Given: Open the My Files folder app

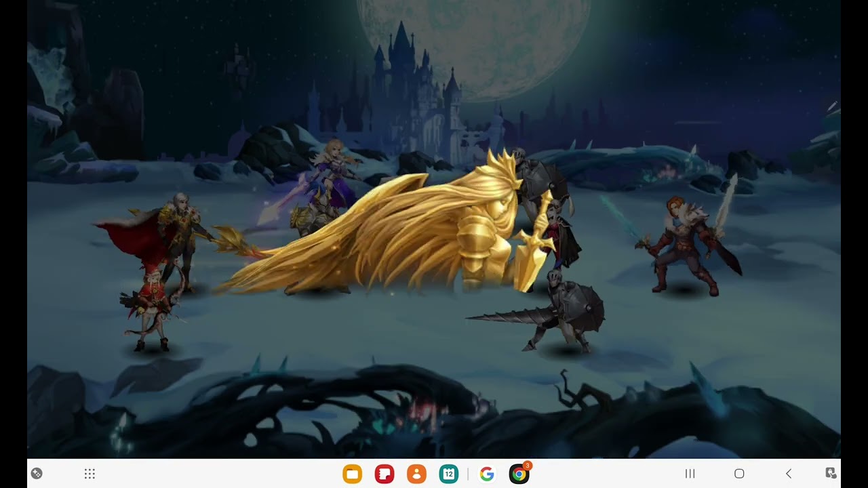Looking at the screenshot, I should point(352,474).
